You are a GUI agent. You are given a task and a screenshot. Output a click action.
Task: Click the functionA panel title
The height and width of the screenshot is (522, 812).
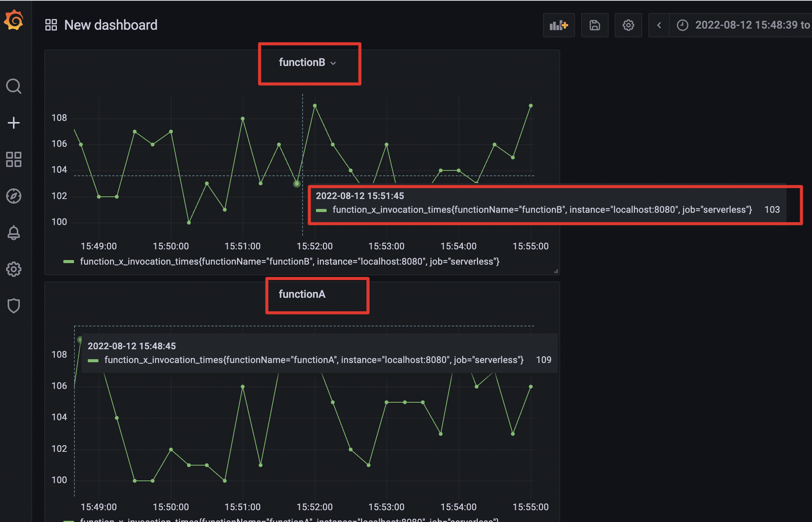click(302, 294)
